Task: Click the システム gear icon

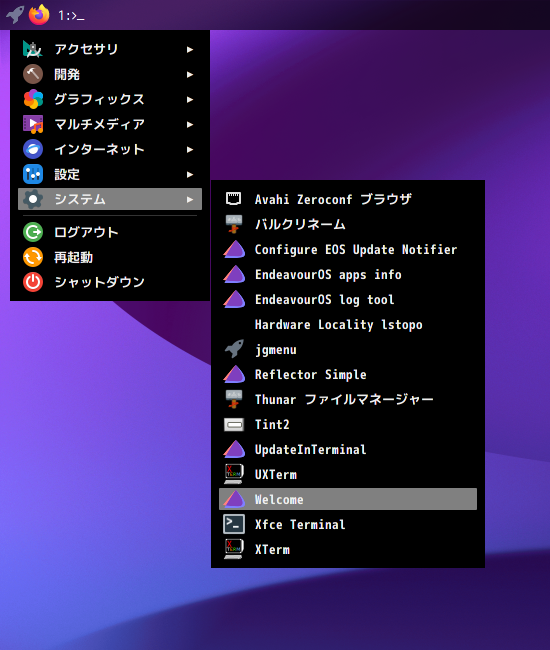Action: coord(33,199)
